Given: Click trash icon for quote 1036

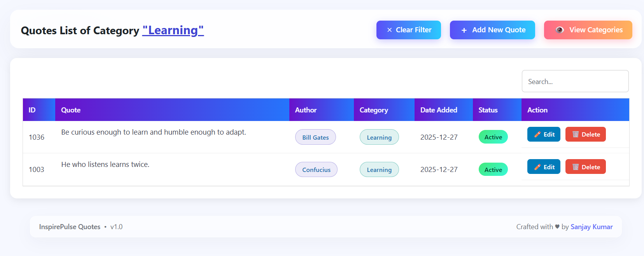Looking at the screenshot, I should click(x=576, y=135).
